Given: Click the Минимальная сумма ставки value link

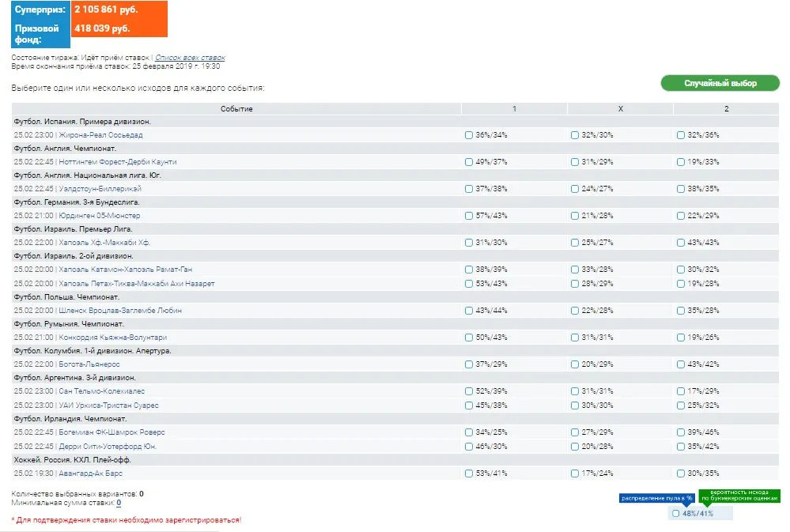Looking at the screenshot, I should click(119, 503).
